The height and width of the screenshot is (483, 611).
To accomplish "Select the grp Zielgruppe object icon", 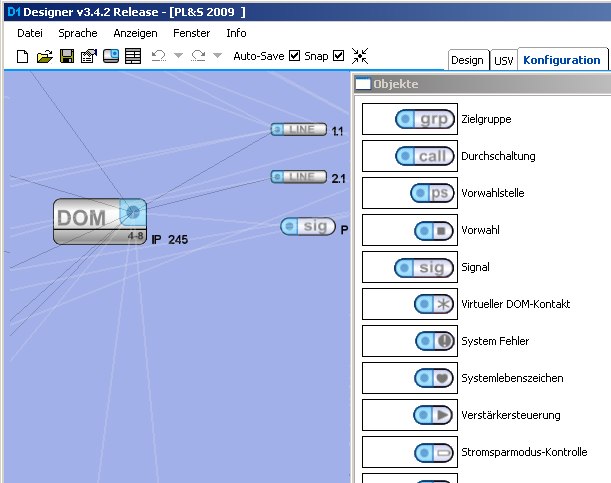I will (x=425, y=119).
